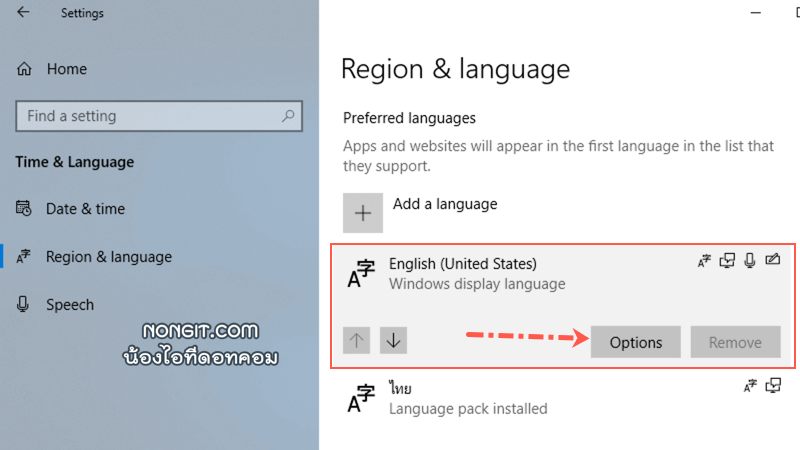This screenshot has width=800, height=450.
Task: Go back using the Settings arrow
Action: click(x=23, y=12)
